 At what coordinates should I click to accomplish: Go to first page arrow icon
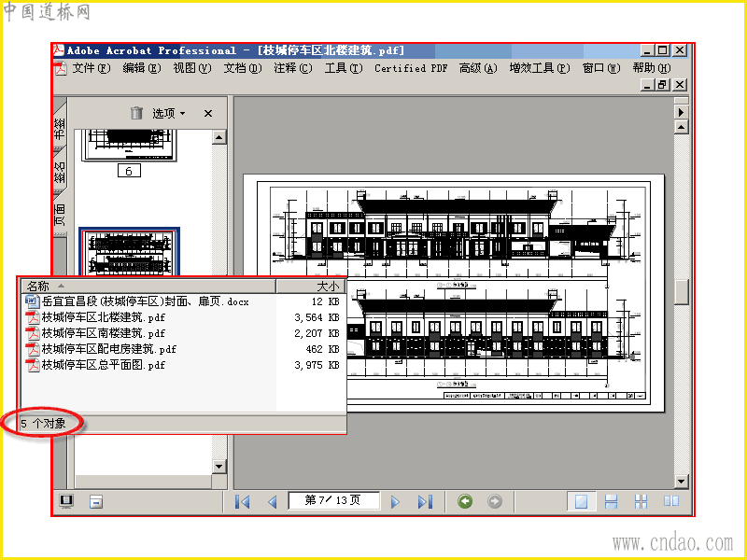click(243, 501)
